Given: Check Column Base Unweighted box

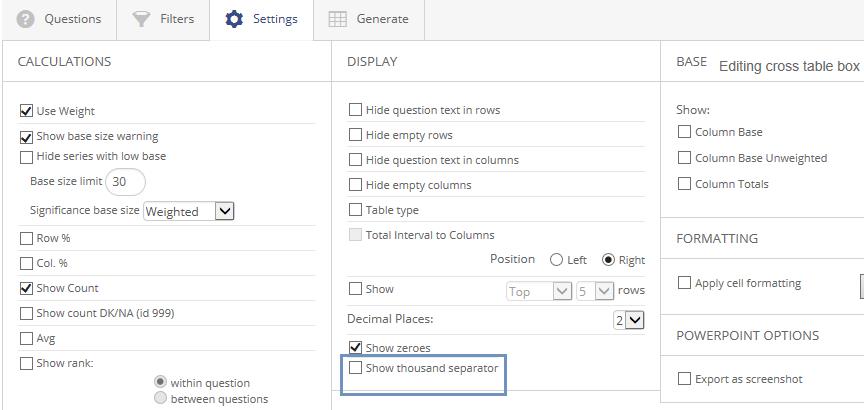Looking at the screenshot, I should [685, 158].
